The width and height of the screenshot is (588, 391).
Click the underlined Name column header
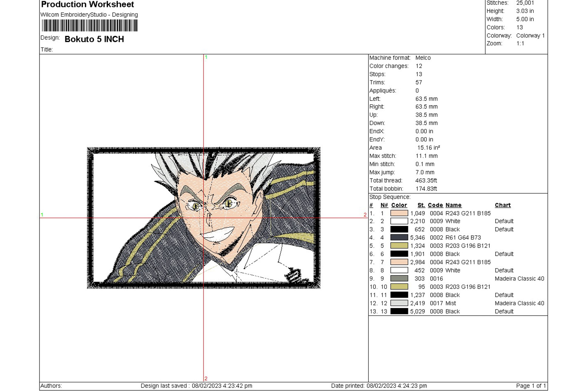click(453, 205)
